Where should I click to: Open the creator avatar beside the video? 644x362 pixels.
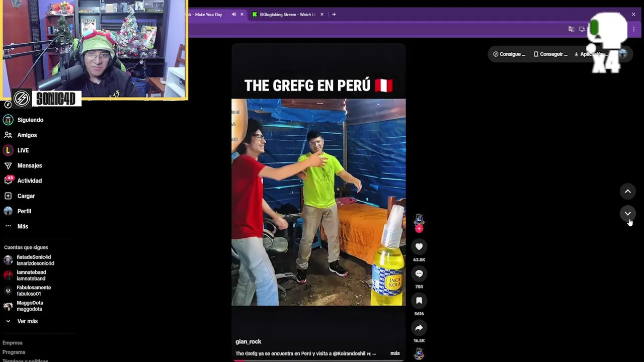pos(419,220)
